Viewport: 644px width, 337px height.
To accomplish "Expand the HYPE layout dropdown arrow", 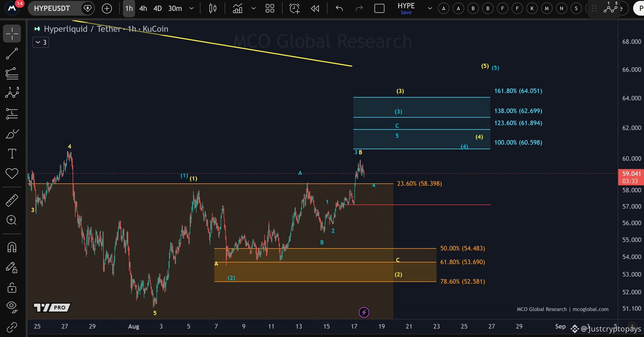I will [x=430, y=8].
